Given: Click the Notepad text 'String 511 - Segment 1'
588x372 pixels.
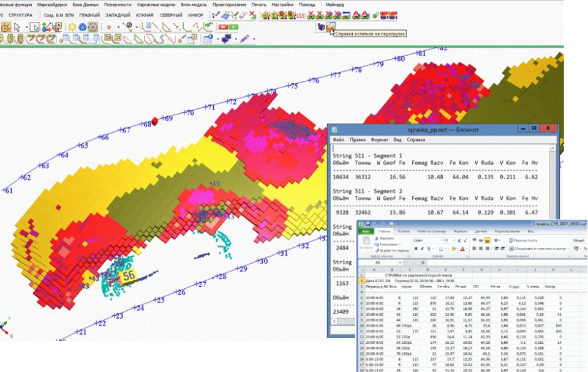Looking at the screenshot, I should [x=367, y=156].
